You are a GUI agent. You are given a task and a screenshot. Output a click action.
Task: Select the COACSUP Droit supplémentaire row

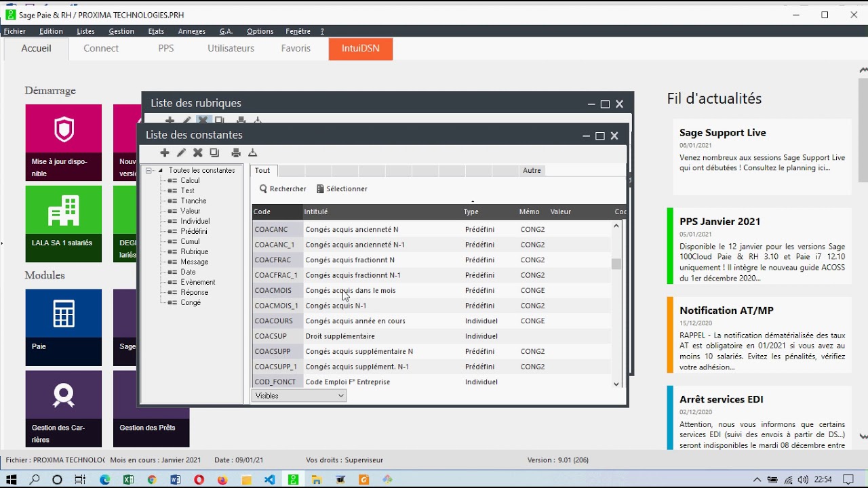coord(432,336)
